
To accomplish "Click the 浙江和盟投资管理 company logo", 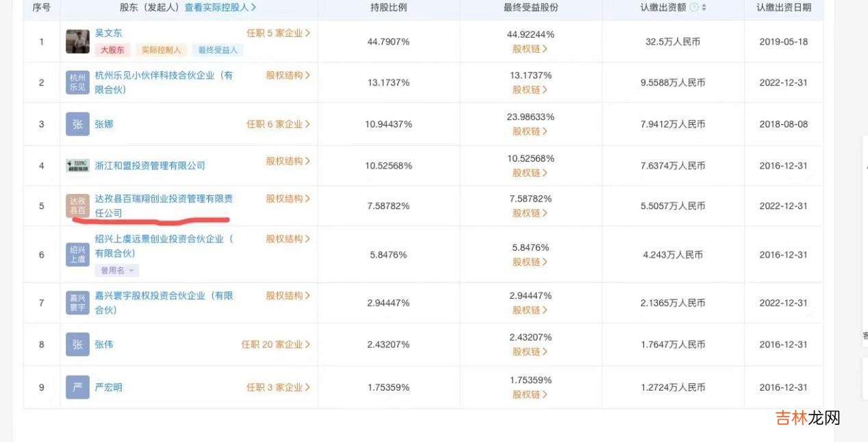I will 77,166.
